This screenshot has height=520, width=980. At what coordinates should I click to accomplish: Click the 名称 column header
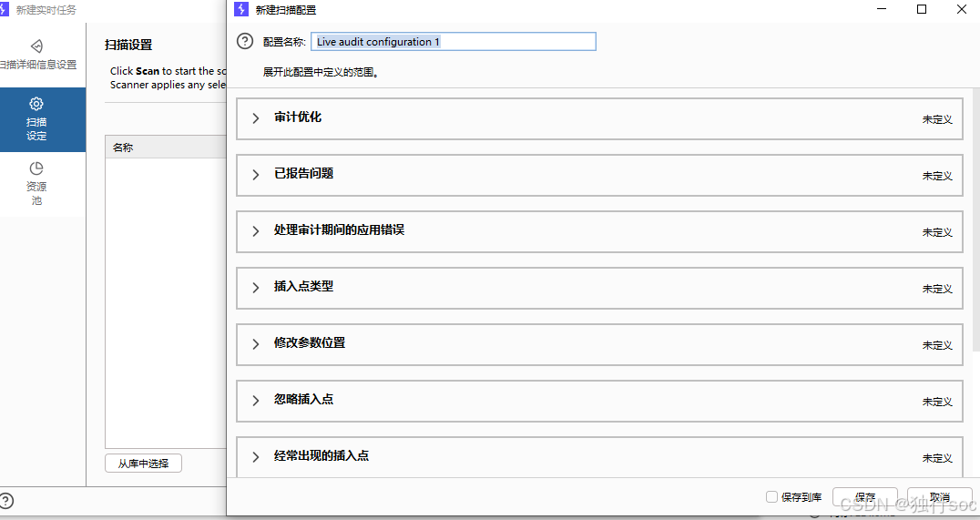[x=166, y=148]
